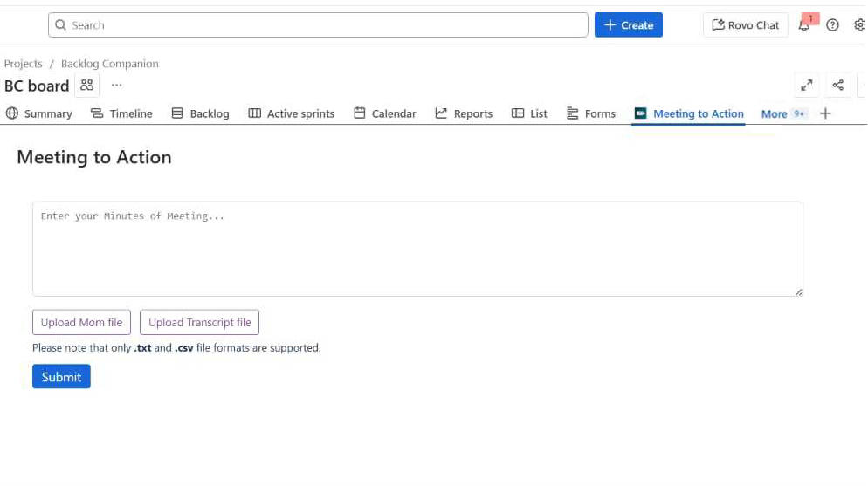Click the Upload Mom file button
Image resolution: width=868 pixels, height=486 pixels.
[81, 323]
